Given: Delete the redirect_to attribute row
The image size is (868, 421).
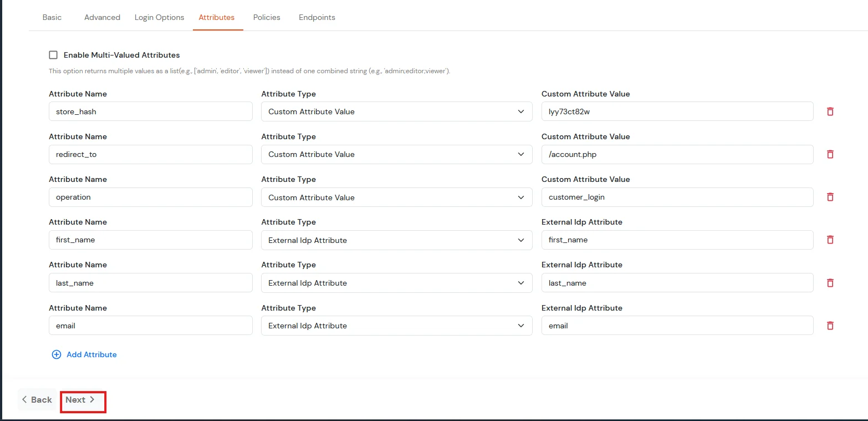Looking at the screenshot, I should (x=830, y=154).
